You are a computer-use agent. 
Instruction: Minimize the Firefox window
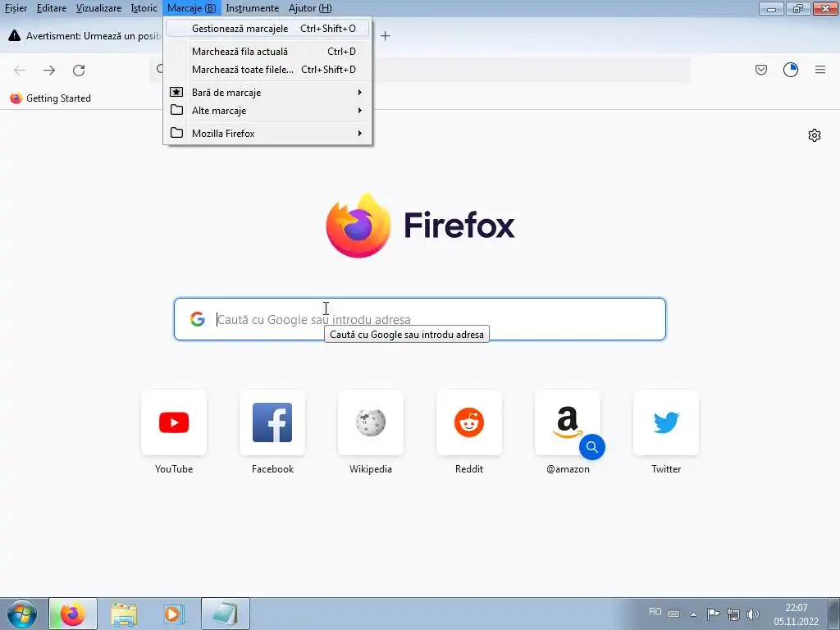[x=771, y=8]
